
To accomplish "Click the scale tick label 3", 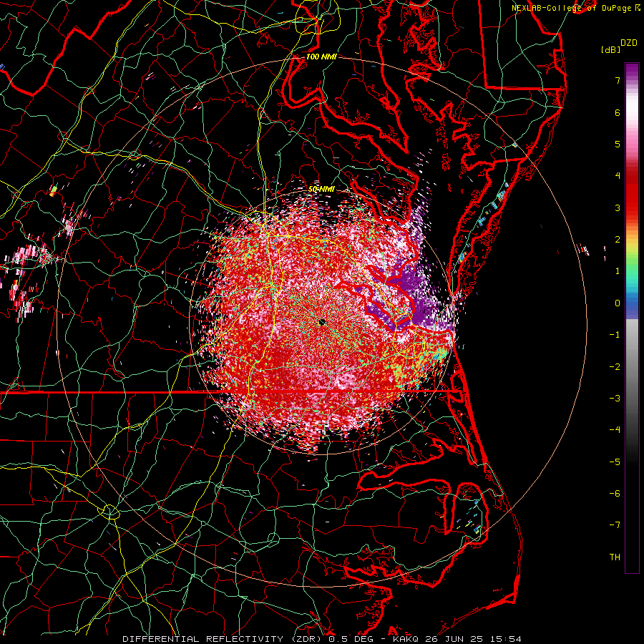I will [618, 208].
